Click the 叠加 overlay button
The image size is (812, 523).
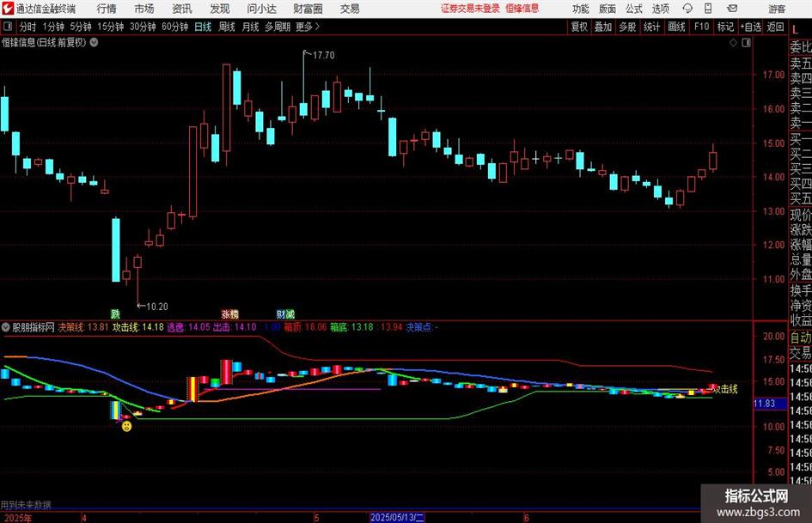pyautogui.click(x=603, y=27)
